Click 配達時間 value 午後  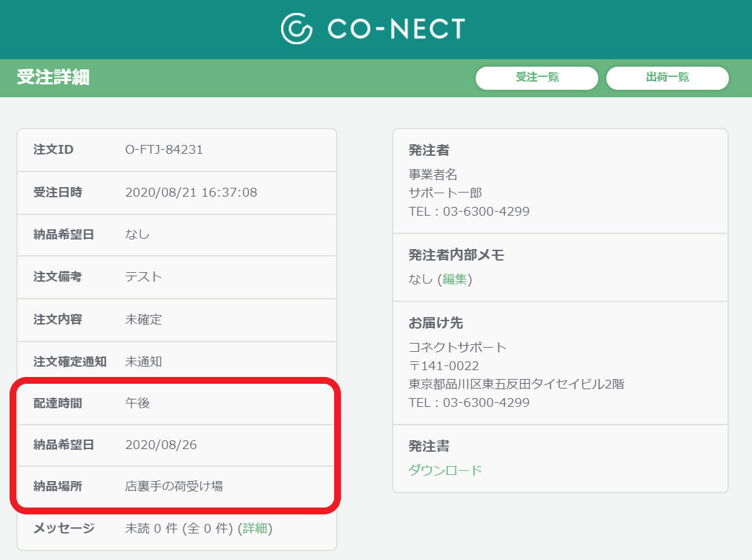(x=137, y=403)
